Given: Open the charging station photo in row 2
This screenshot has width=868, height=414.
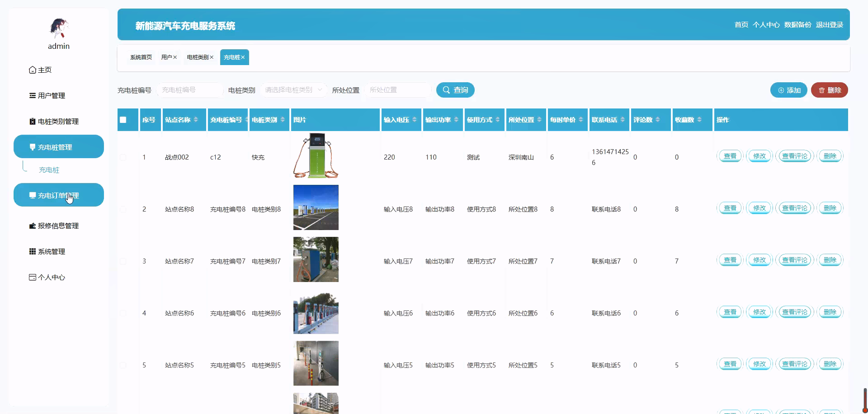Looking at the screenshot, I should (x=316, y=207).
